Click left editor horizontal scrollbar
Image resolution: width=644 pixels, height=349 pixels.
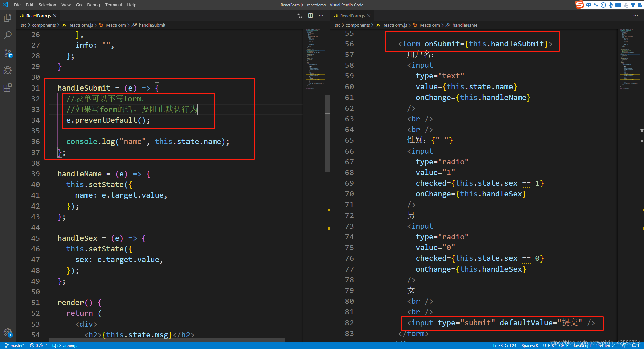coord(167,340)
